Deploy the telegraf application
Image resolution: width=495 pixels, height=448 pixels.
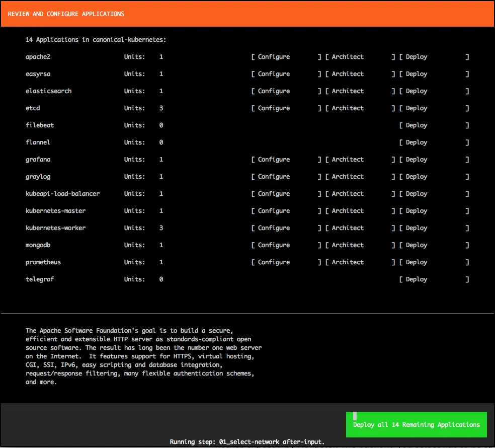coord(417,279)
